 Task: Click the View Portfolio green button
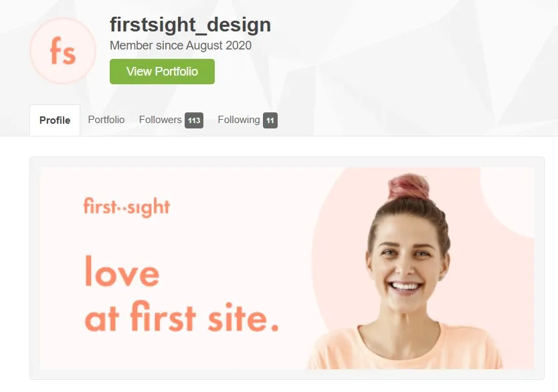click(162, 72)
